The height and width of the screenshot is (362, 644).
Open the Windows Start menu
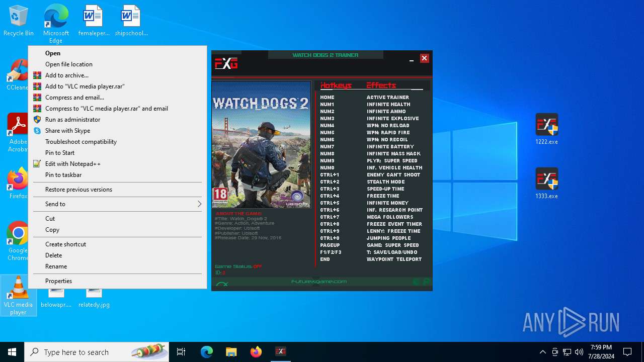[x=12, y=352]
